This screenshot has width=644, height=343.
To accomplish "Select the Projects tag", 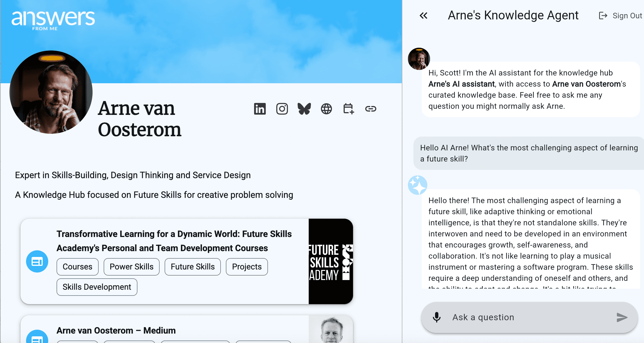I will (247, 267).
